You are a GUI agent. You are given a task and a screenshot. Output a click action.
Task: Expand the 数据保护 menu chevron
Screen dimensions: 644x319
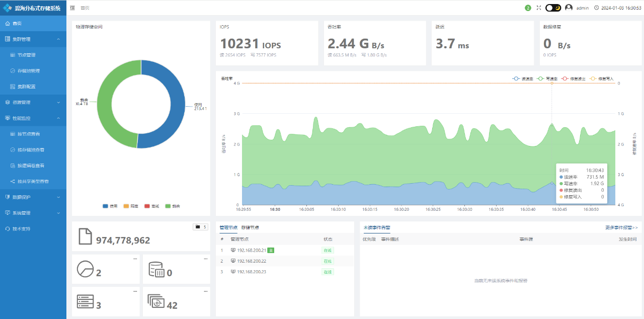point(58,197)
